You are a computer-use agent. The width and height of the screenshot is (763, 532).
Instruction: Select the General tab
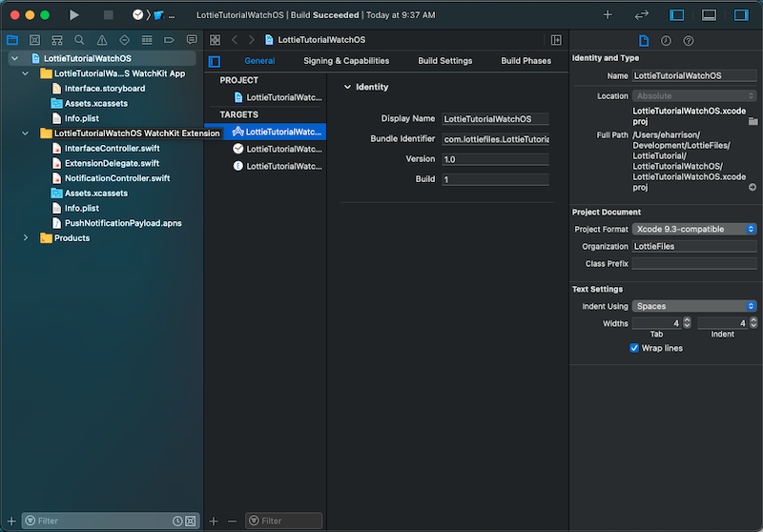(259, 61)
